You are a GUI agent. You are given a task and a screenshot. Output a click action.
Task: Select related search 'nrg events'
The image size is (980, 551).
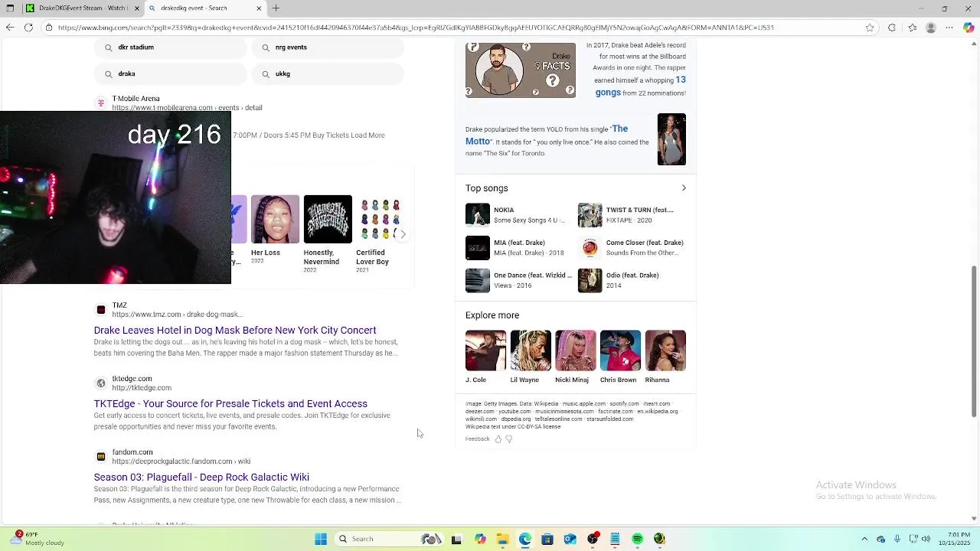coord(327,47)
